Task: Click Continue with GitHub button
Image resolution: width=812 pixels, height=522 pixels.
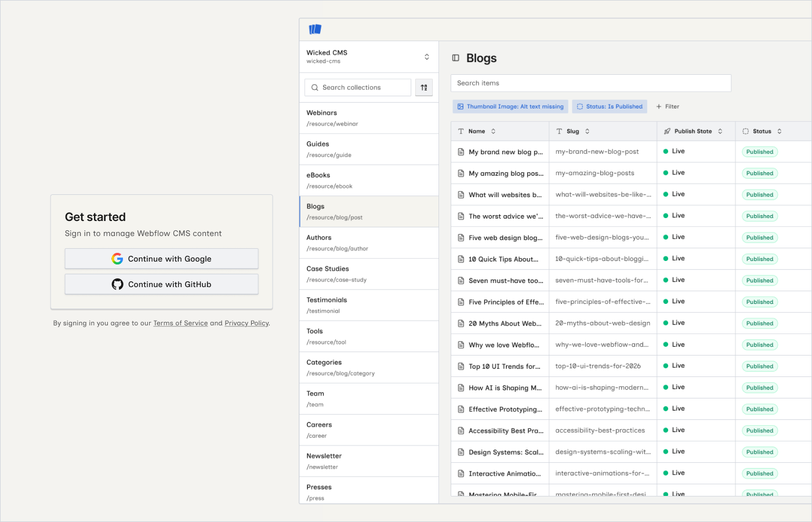Action: 161,284
